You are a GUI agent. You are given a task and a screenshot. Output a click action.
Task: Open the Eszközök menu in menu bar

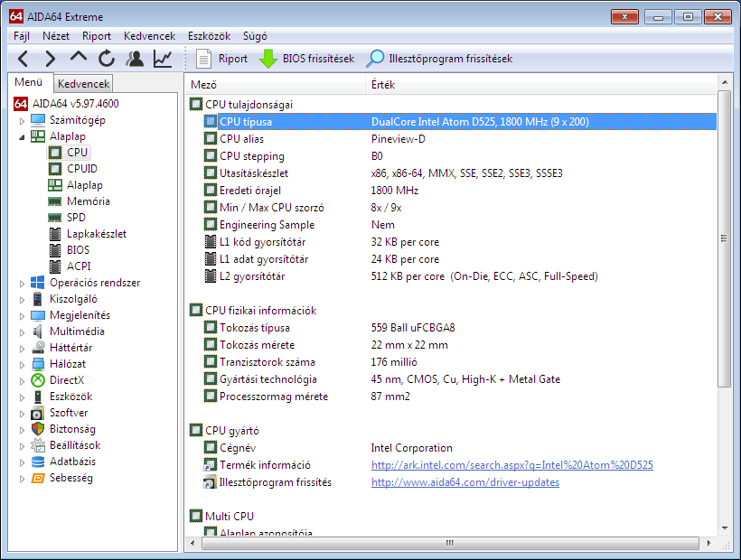(209, 36)
